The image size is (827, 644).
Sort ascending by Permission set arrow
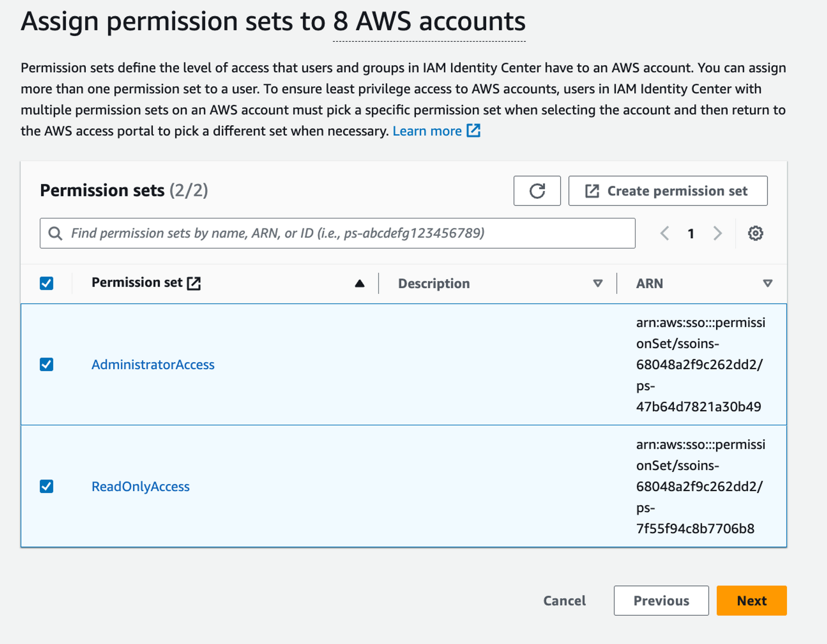pyautogui.click(x=360, y=283)
